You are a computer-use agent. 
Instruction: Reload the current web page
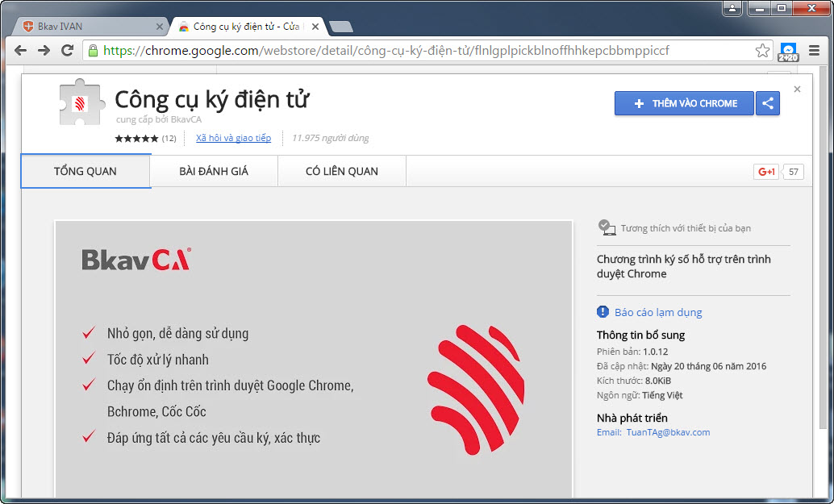point(68,51)
